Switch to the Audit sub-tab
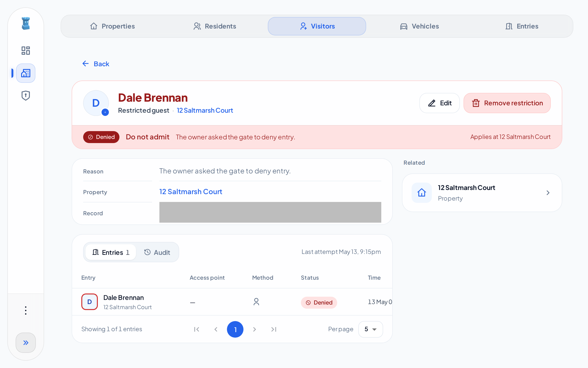588x368 pixels. click(x=157, y=252)
